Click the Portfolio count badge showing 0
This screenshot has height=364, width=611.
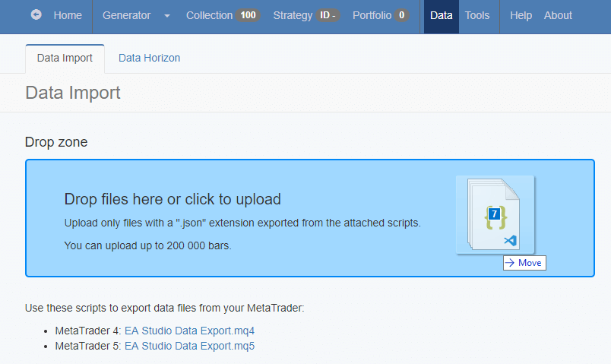[401, 15]
